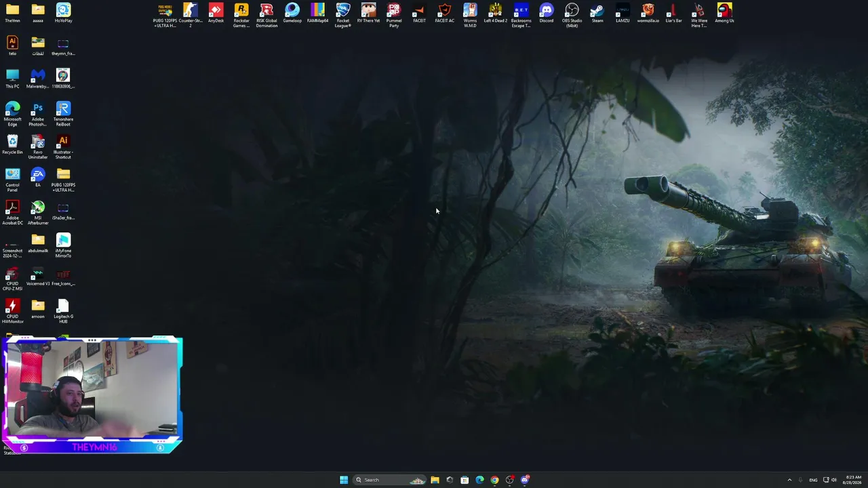Click the Voicemod V3 desktop icon
Screen dimensions: 868x488
tap(38, 276)
